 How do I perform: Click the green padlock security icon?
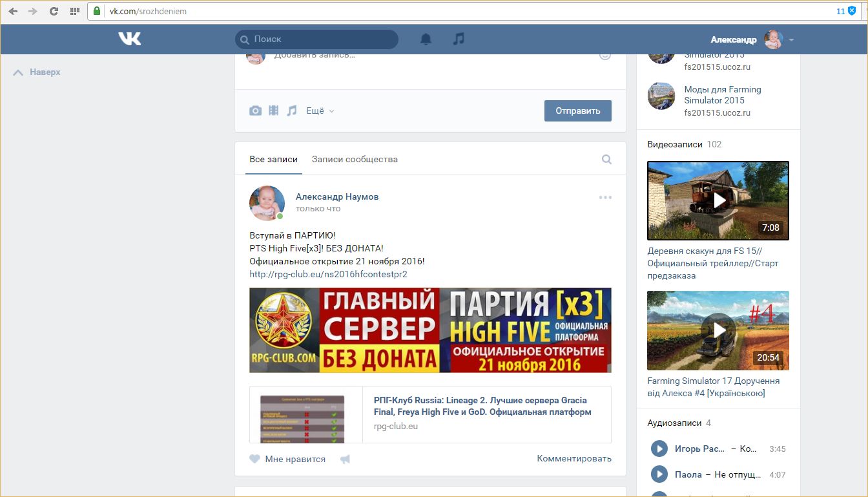pyautogui.click(x=97, y=11)
